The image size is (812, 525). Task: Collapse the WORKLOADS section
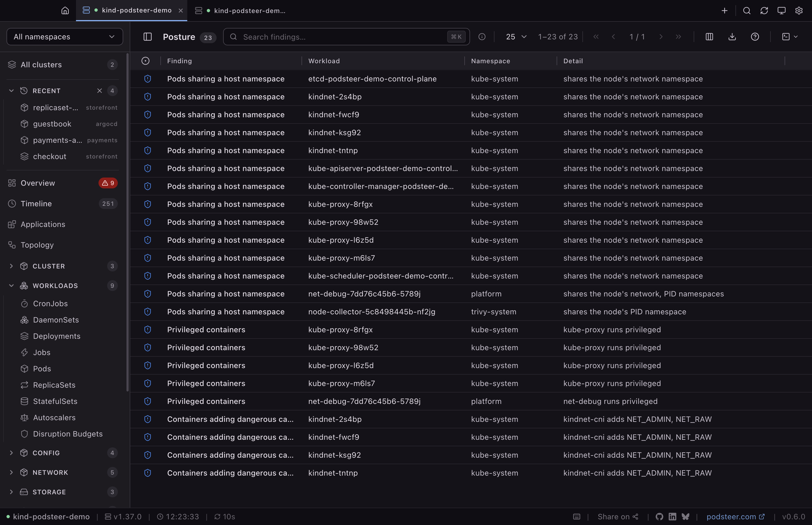[x=11, y=286]
